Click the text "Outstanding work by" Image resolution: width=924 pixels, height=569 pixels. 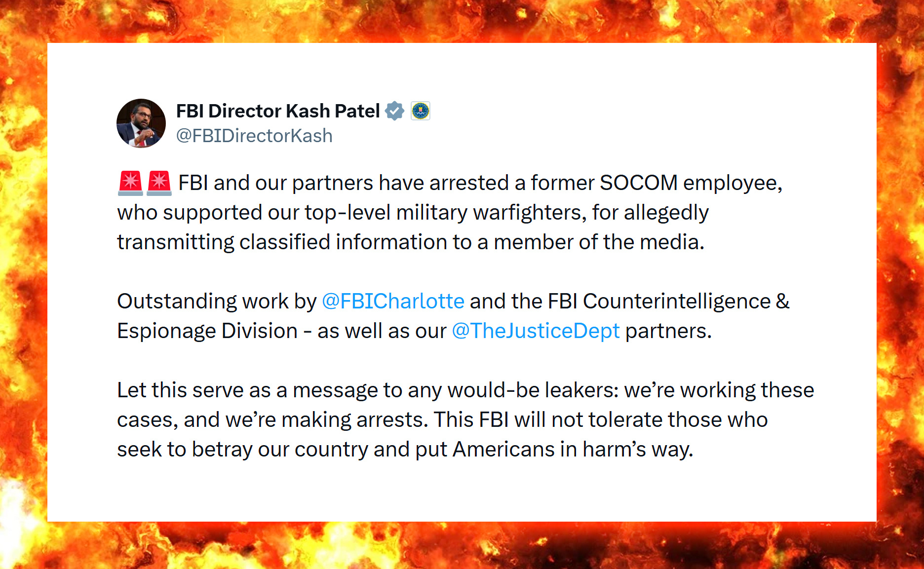pyautogui.click(x=217, y=301)
